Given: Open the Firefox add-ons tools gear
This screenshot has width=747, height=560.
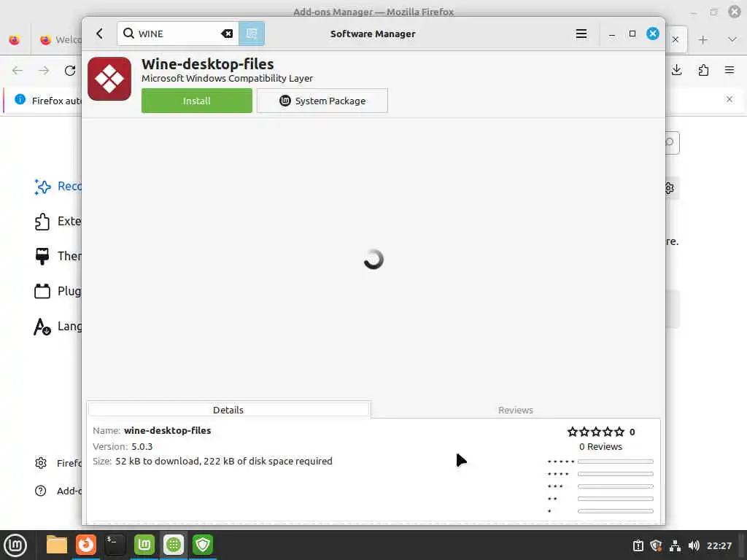Looking at the screenshot, I should click(670, 188).
